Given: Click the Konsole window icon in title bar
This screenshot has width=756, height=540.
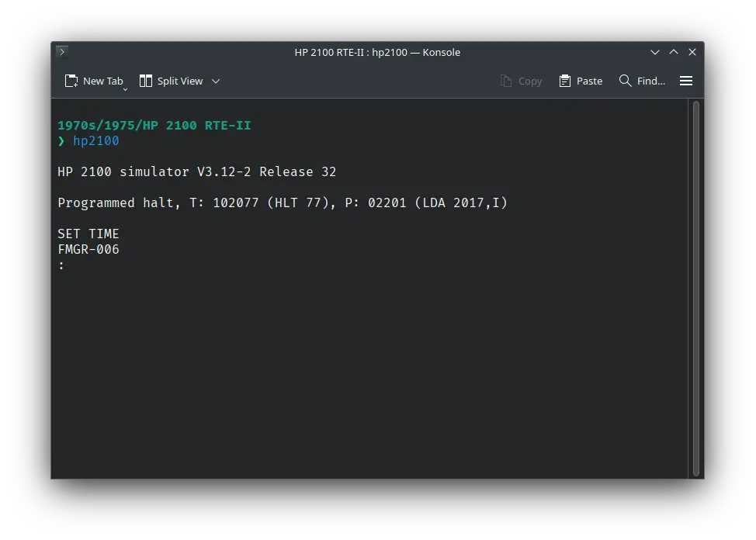Looking at the screenshot, I should pyautogui.click(x=62, y=52).
